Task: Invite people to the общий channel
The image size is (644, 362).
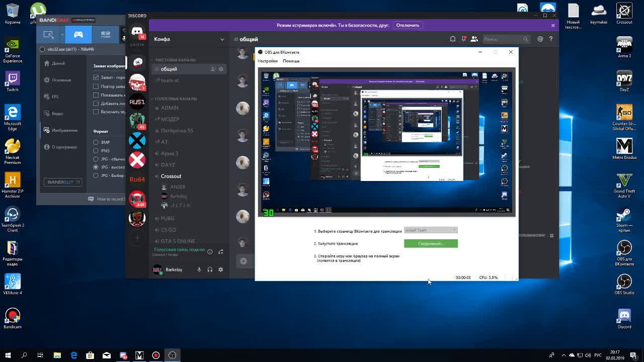Action: (x=213, y=69)
